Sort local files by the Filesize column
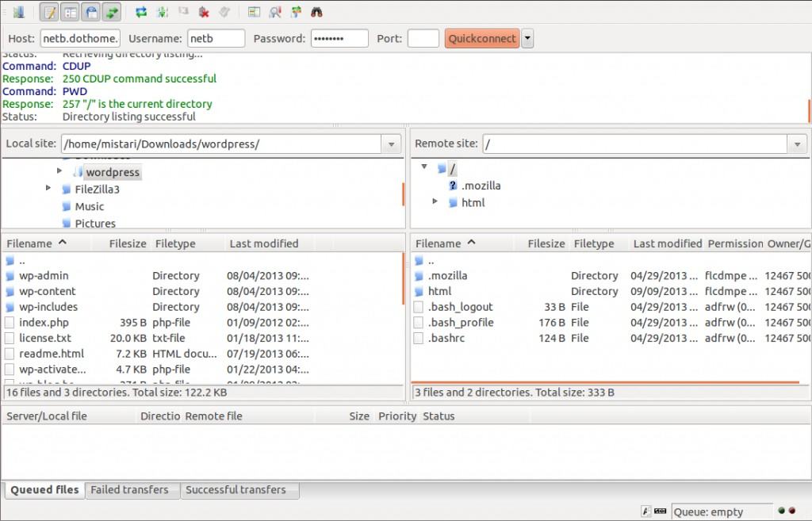This screenshot has height=521, width=812. (127, 243)
